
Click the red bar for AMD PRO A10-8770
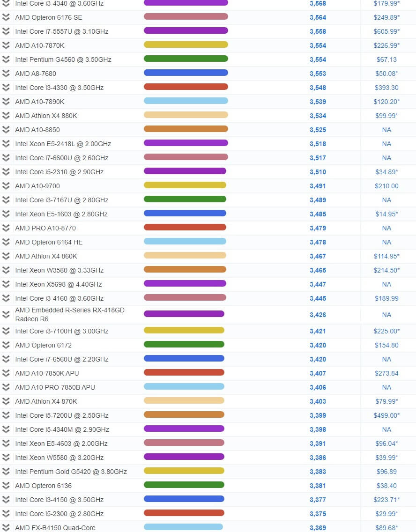point(185,227)
